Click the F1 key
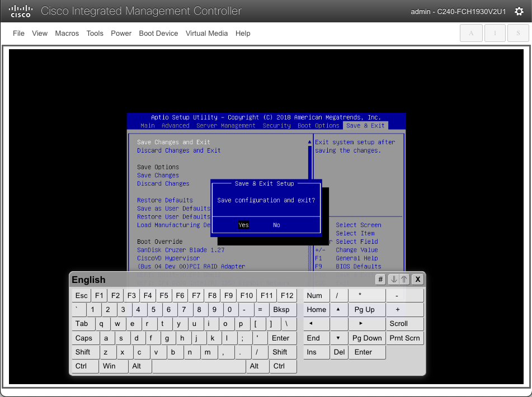The image size is (532, 397). pyautogui.click(x=99, y=295)
